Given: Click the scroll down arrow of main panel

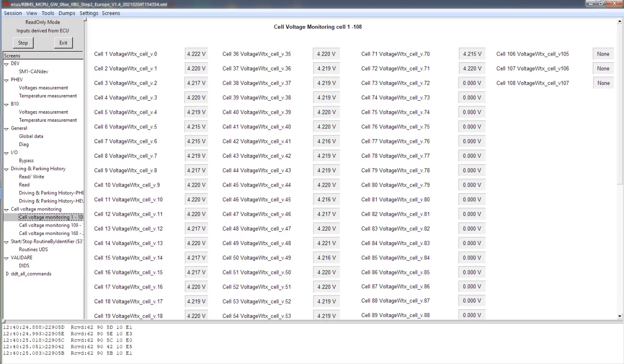Looking at the screenshot, I should pyautogui.click(x=619, y=316).
